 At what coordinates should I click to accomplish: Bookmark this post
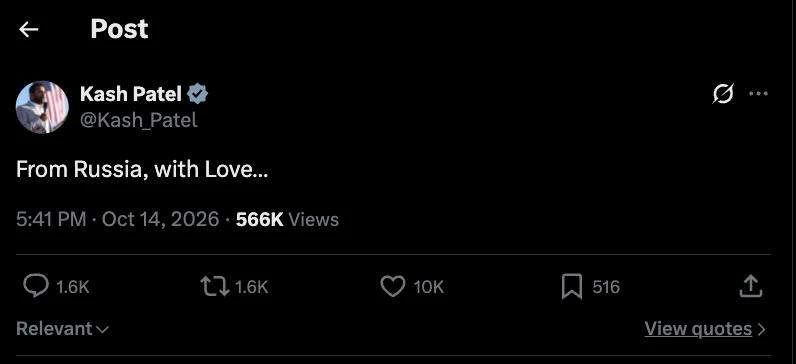pyautogui.click(x=572, y=287)
